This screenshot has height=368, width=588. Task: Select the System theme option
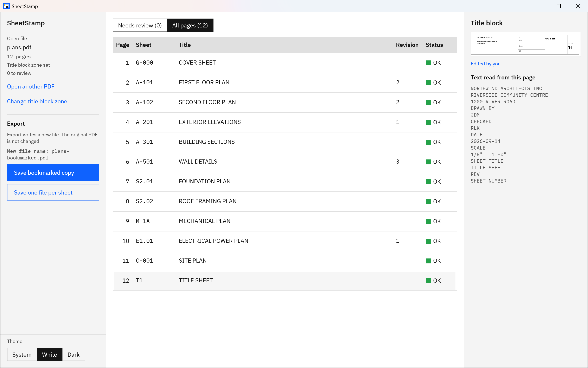coord(22,354)
